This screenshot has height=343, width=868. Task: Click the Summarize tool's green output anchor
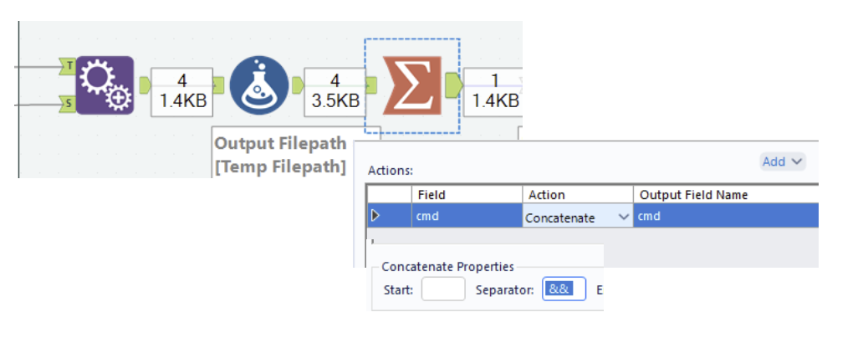pos(453,84)
